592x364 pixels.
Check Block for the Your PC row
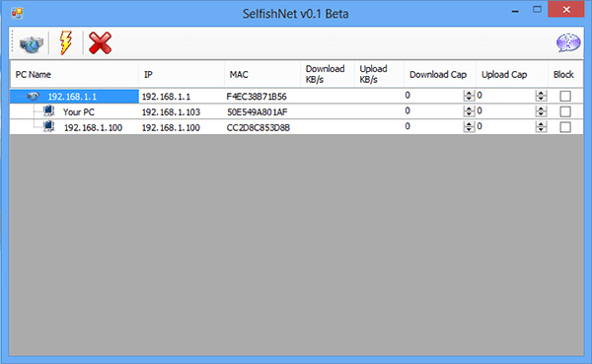point(565,111)
